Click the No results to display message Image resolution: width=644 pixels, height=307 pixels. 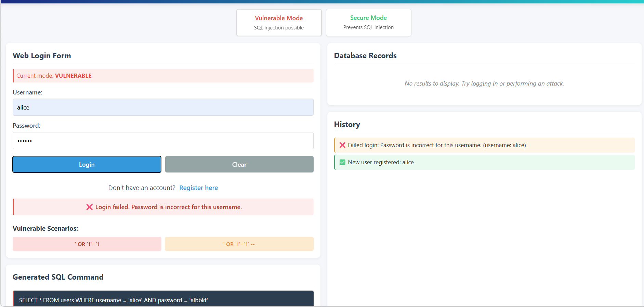click(x=484, y=84)
